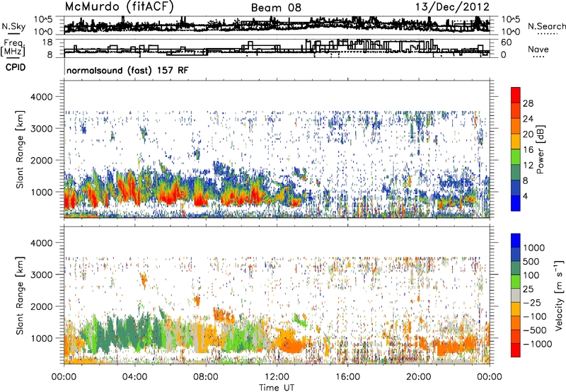This screenshot has width=566, height=392.
Task: Click the 'N.Sky' legend label
Action: coord(13,26)
